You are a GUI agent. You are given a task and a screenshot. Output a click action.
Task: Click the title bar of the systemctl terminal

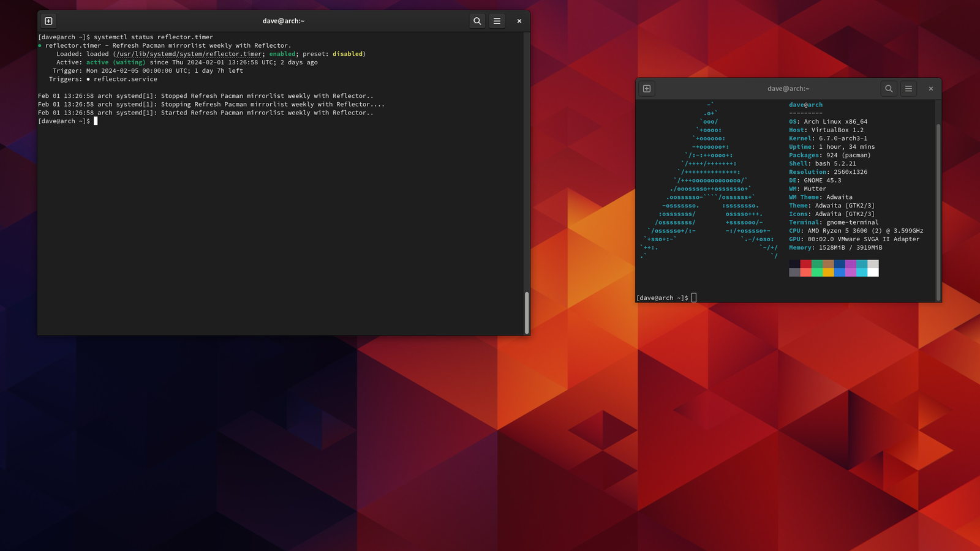283,21
